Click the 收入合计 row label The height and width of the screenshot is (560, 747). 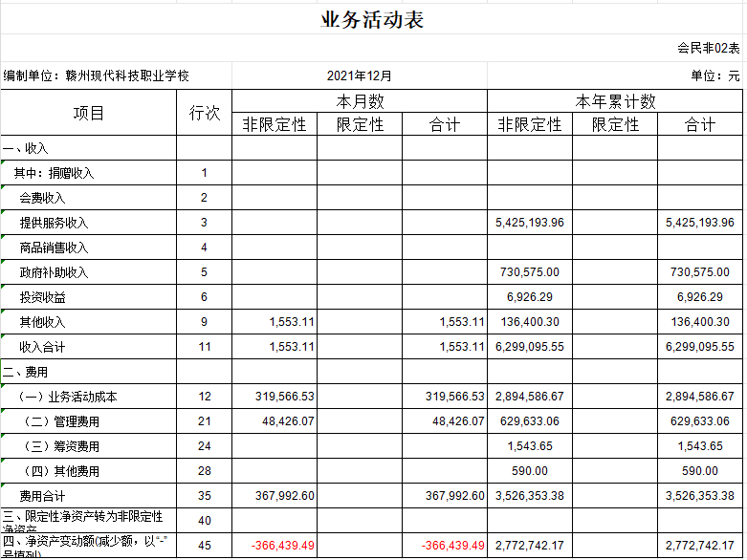point(43,347)
